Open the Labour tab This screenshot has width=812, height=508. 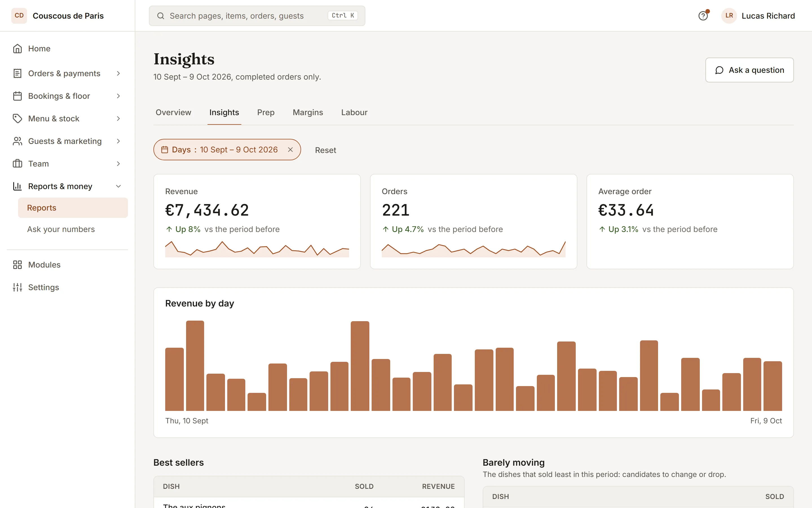(x=354, y=113)
